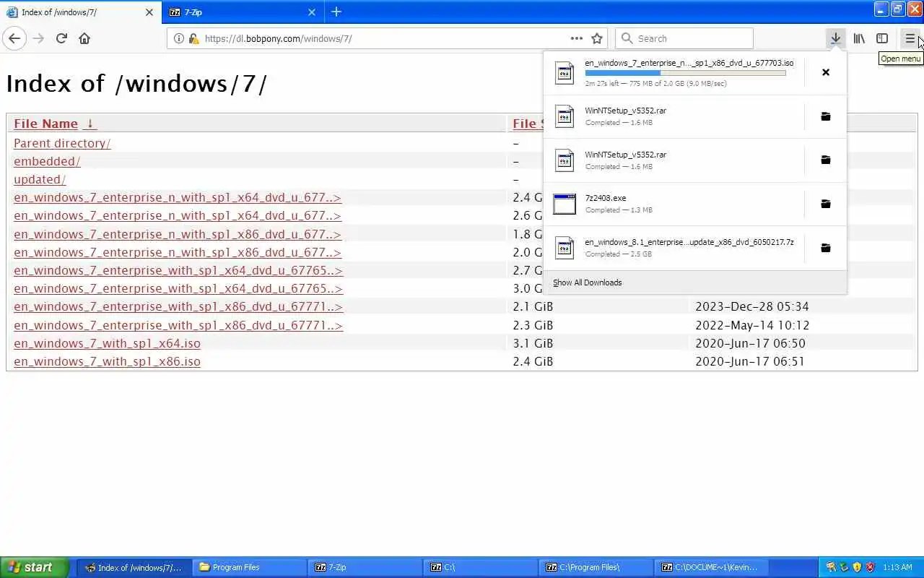
Task: Click the yellow shield Windows update tray icon
Action: (x=857, y=567)
